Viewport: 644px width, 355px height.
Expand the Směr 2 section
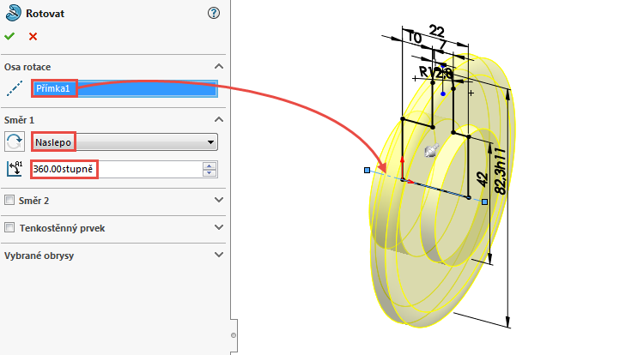click(x=219, y=200)
